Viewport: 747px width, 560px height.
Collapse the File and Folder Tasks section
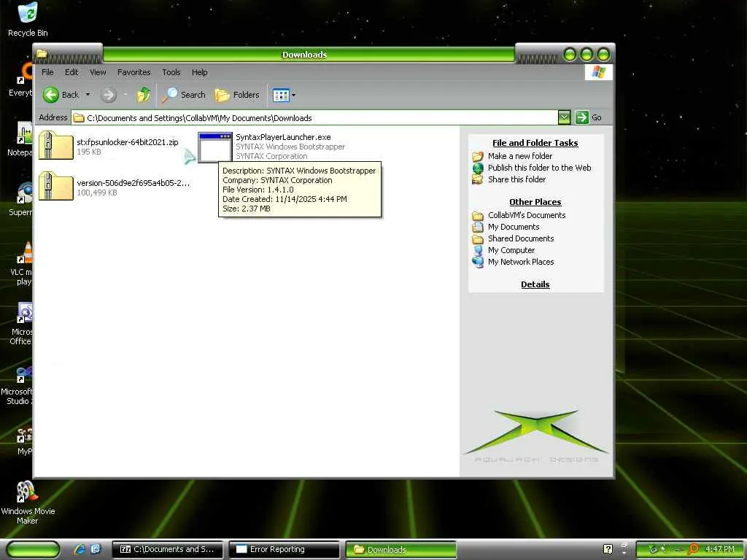click(x=535, y=143)
